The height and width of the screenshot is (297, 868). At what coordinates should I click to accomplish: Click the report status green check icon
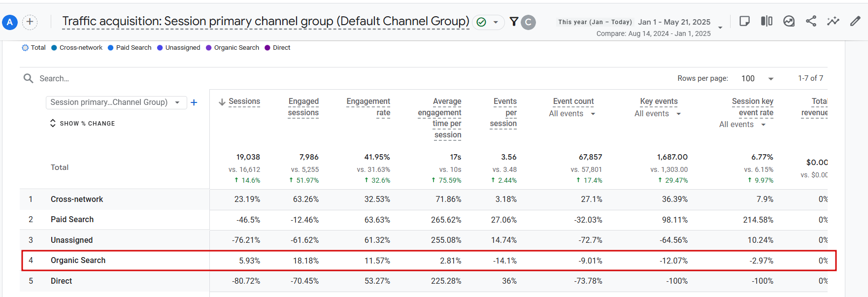tap(482, 22)
